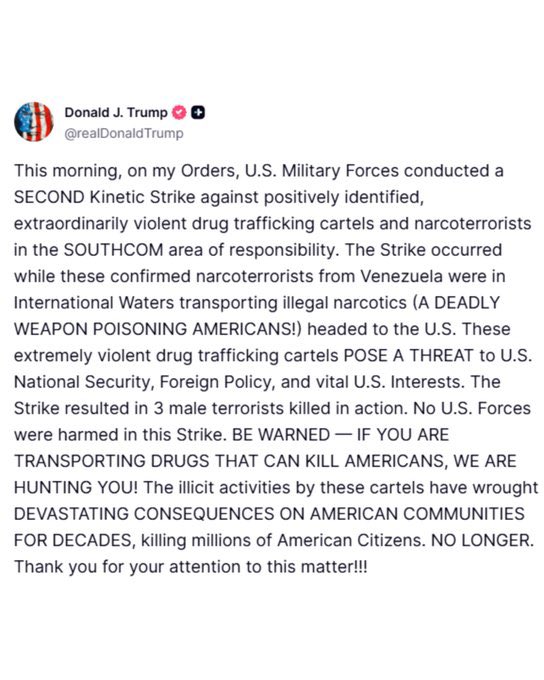Screen dimensions: 544x680
Task: Open the @realDonaldTrump handle link
Action: click(x=124, y=133)
